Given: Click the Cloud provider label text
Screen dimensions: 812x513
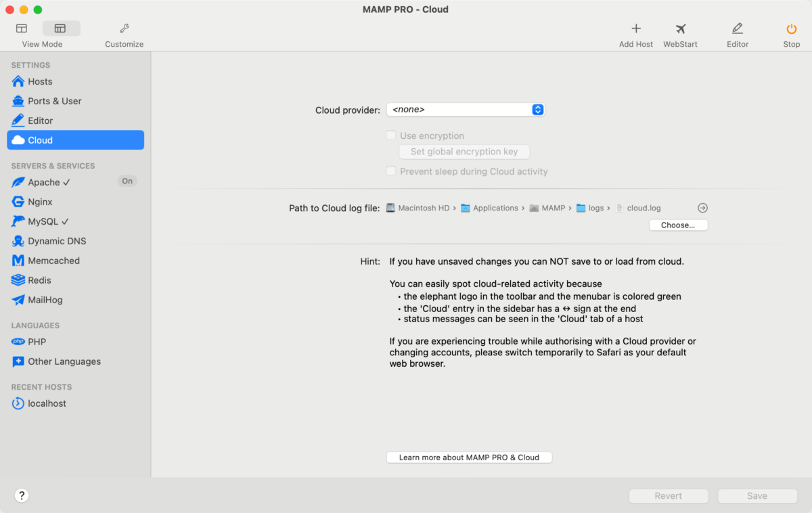Looking at the screenshot, I should pos(348,110).
